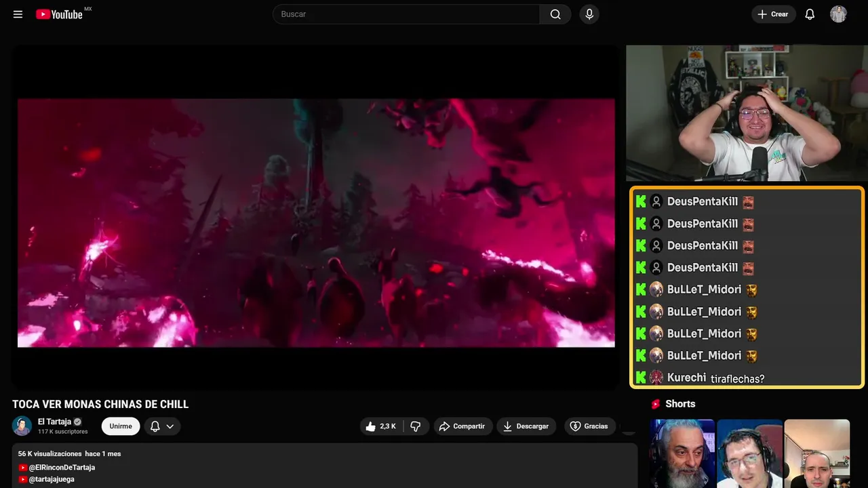This screenshot has width=868, height=488.
Task: Click the YouTube icon beside @ElRinconDeTartaja
Action: (x=23, y=468)
